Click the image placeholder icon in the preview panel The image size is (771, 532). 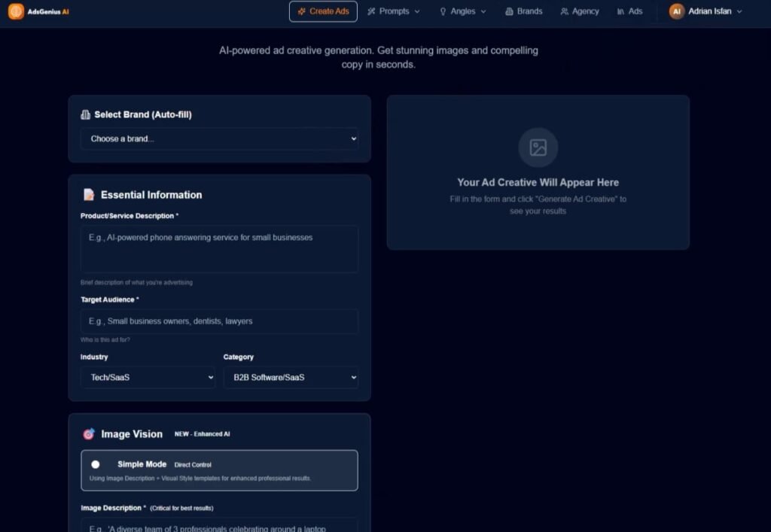pos(538,148)
